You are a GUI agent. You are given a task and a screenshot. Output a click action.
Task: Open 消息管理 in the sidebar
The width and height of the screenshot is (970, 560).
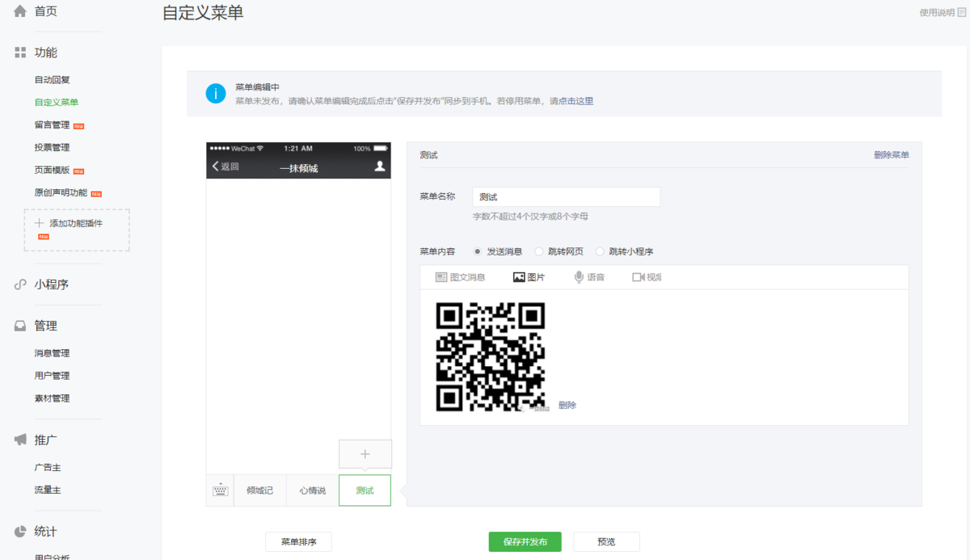52,353
